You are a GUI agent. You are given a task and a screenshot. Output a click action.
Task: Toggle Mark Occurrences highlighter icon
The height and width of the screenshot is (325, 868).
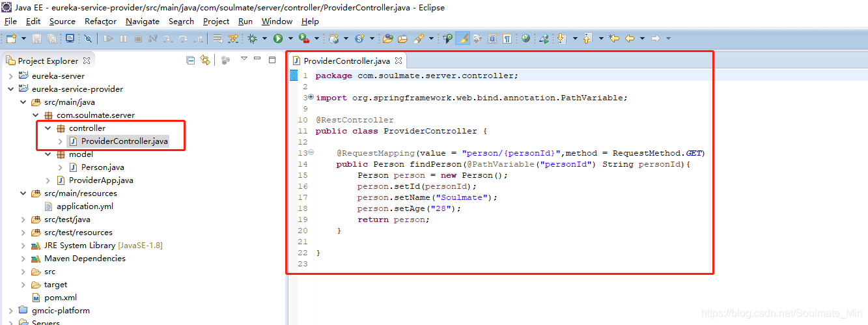tap(463, 39)
